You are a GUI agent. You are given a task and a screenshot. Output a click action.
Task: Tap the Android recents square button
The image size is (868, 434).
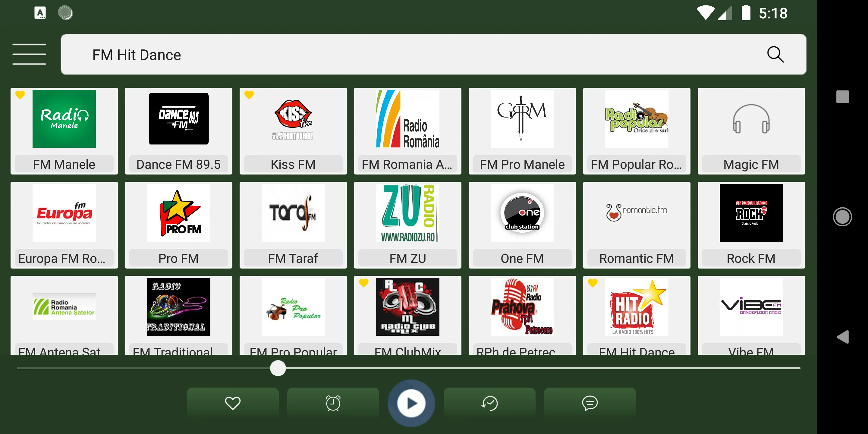(842, 97)
